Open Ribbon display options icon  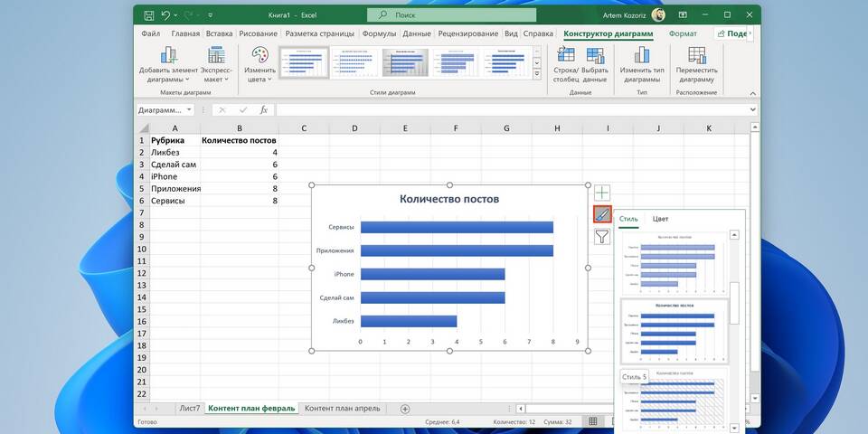pos(683,15)
